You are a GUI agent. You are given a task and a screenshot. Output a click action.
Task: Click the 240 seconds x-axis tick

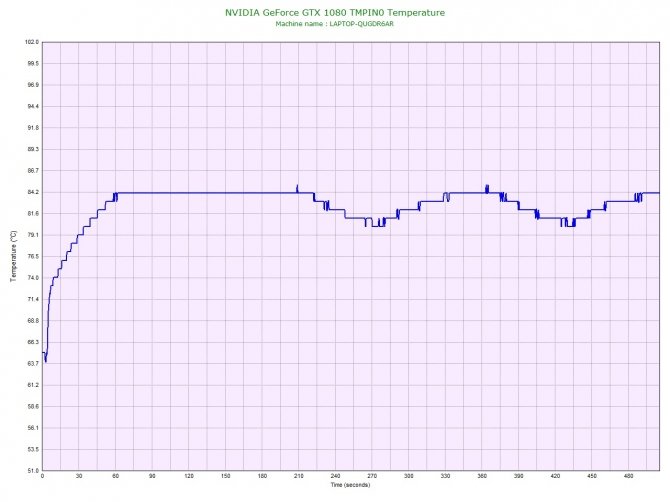click(335, 476)
